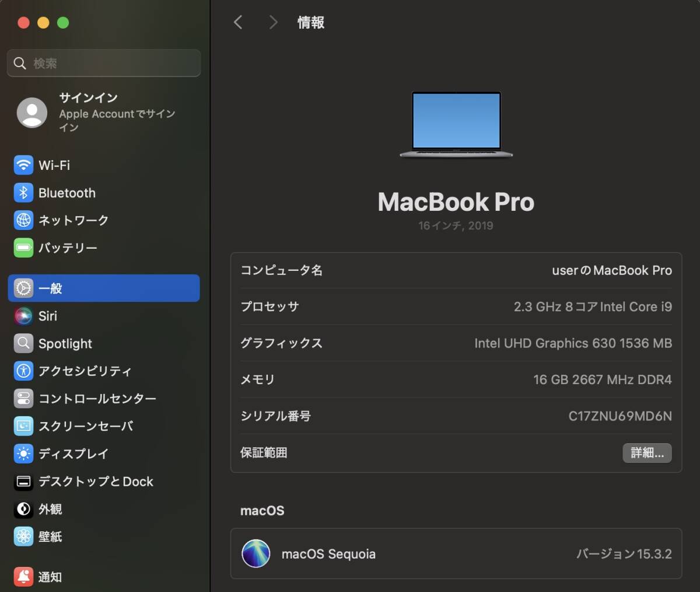Screen dimensions: 700x592
Task: Click the MacBook Pro title heading
Action: 456,202
